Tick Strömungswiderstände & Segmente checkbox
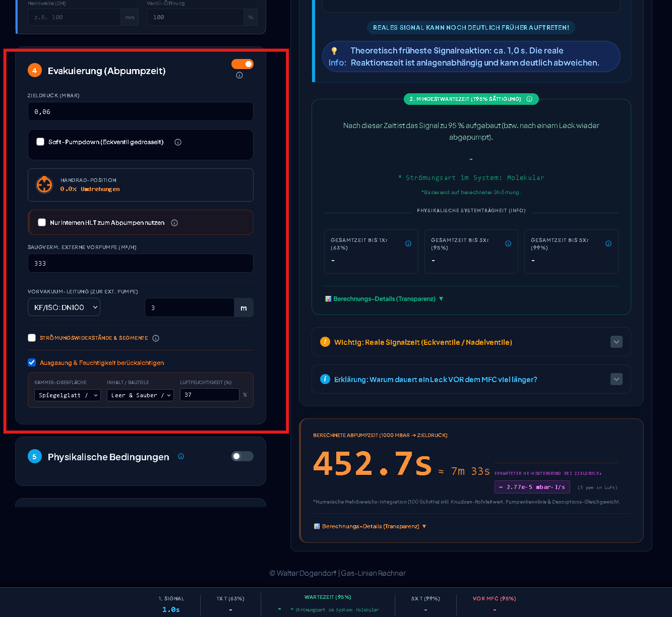Image resolution: width=672 pixels, height=617 pixels. click(x=32, y=338)
